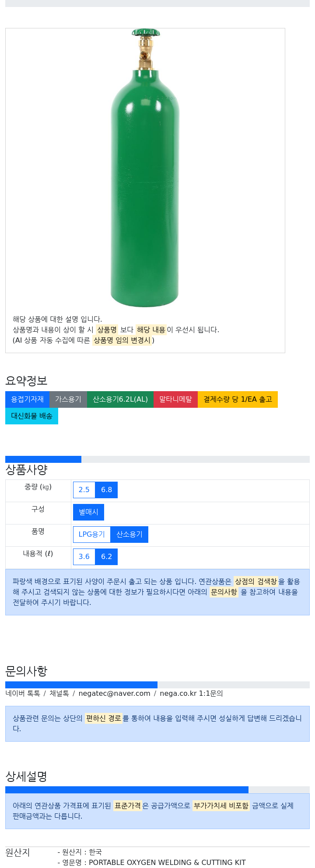Select the 말타니메탈 red brand tag
Viewport: 315px width, 868px height.
point(175,399)
